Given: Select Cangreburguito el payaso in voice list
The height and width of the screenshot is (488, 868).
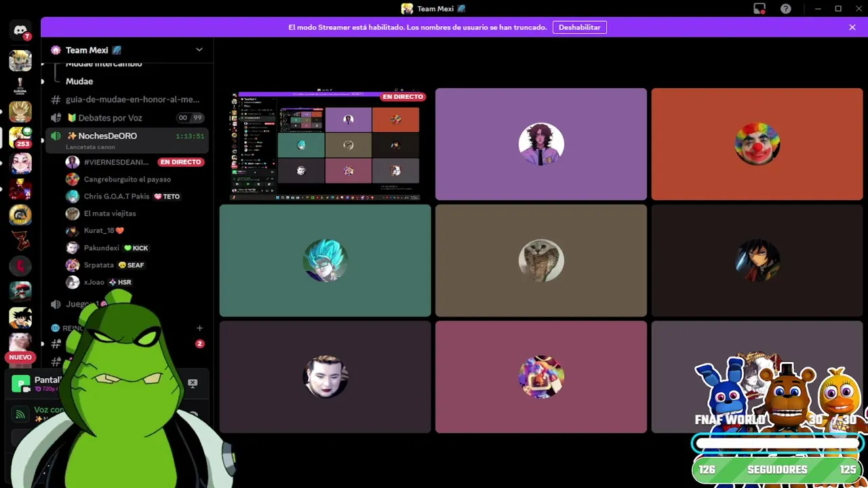Looking at the screenshot, I should coord(136,179).
